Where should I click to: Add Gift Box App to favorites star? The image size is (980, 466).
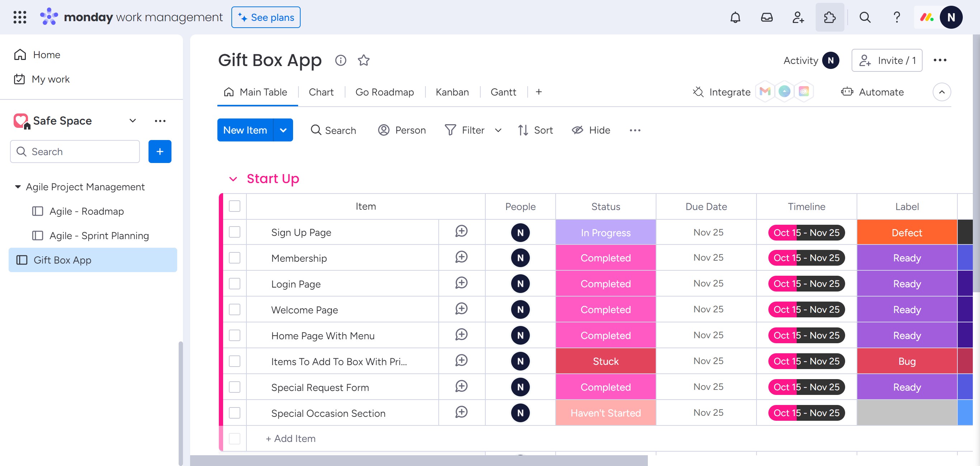[x=363, y=60]
